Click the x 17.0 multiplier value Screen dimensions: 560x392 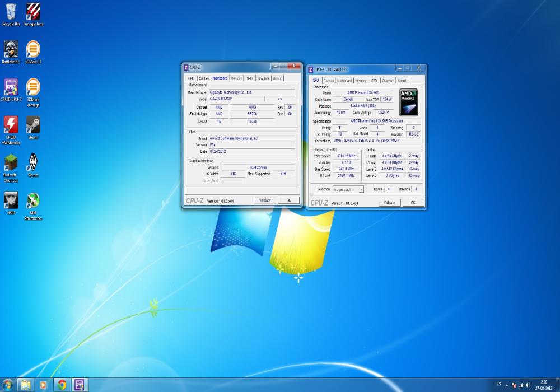346,162
